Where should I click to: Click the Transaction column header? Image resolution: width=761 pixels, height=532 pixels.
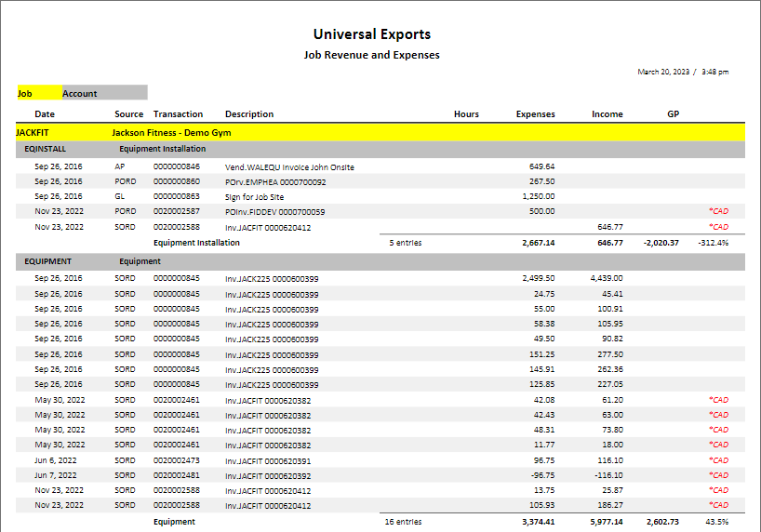178,114
